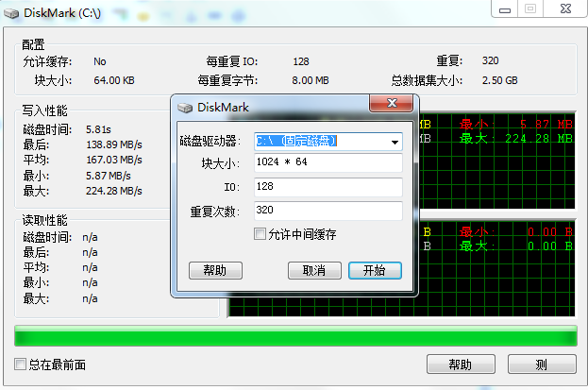This screenshot has height=390, width=588.
Task: Close the DiskMark settings dialog
Action: (x=392, y=103)
